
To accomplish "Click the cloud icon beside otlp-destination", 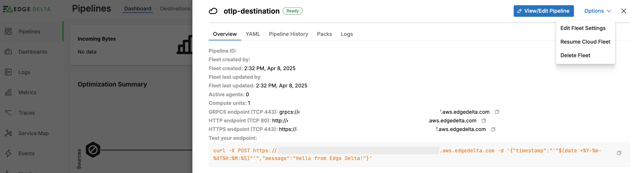I will 213,11.
